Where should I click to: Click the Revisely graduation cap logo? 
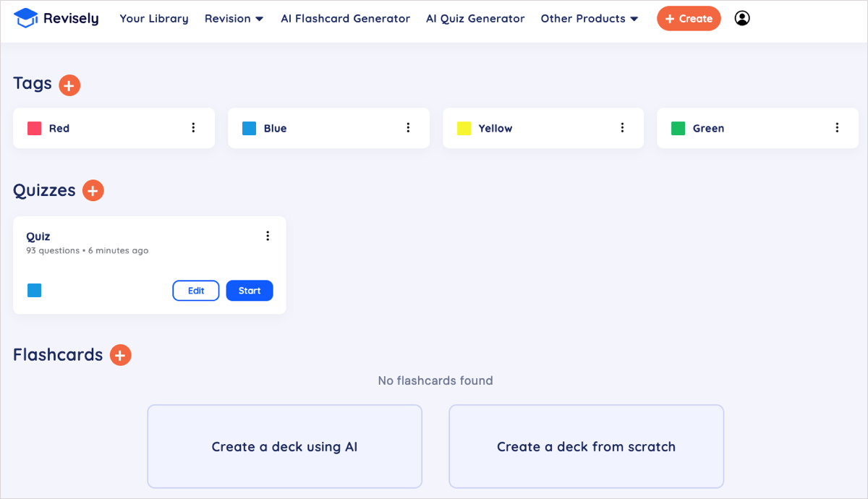(26, 18)
